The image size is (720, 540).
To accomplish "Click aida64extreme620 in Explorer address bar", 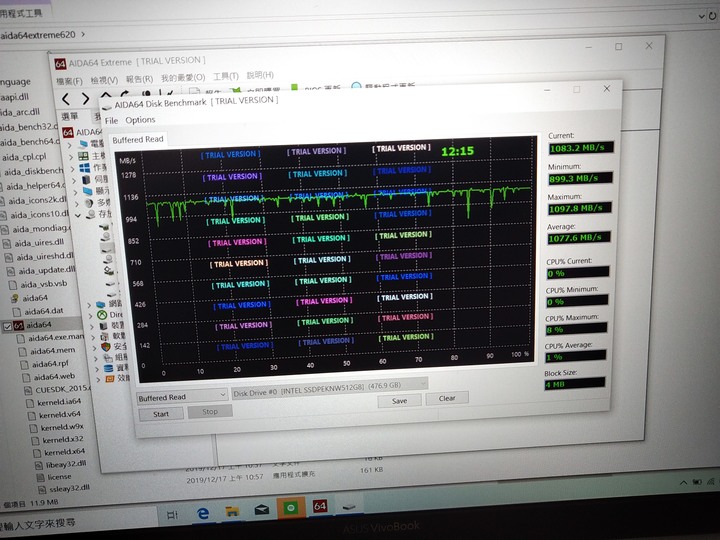I will pyautogui.click(x=38, y=35).
